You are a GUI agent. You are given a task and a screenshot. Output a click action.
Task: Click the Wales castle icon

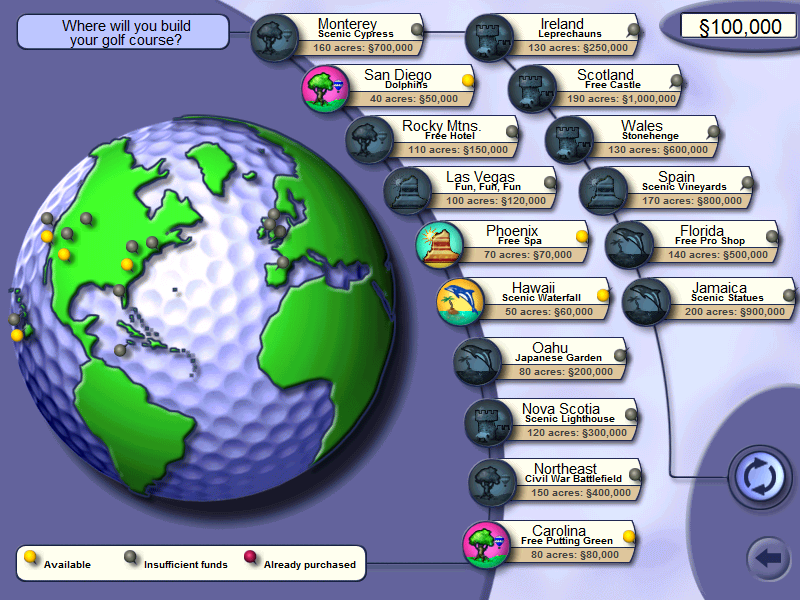point(570,140)
